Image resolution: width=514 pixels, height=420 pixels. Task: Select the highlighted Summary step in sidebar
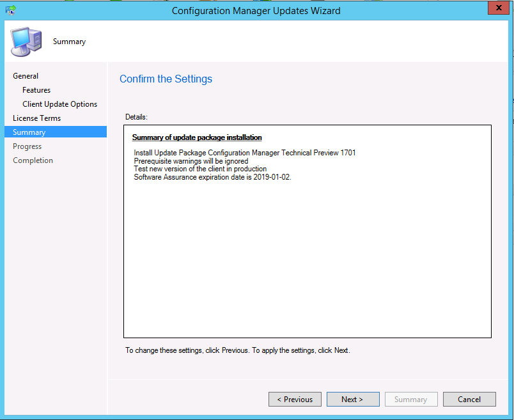[56, 132]
